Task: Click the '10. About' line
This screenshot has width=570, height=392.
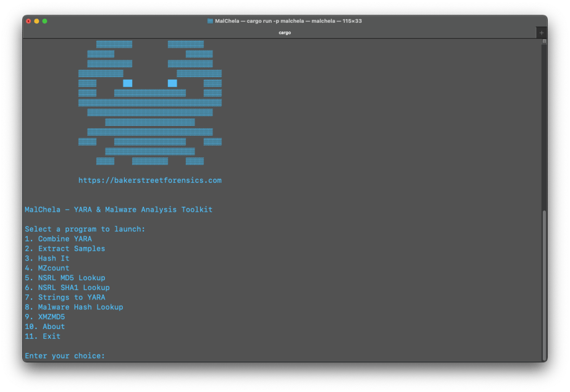Action: [44, 327]
